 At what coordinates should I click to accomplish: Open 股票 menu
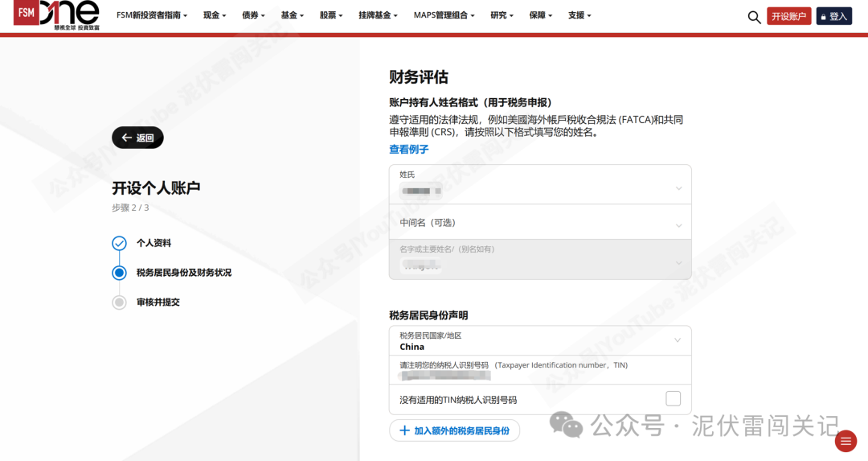click(x=331, y=15)
